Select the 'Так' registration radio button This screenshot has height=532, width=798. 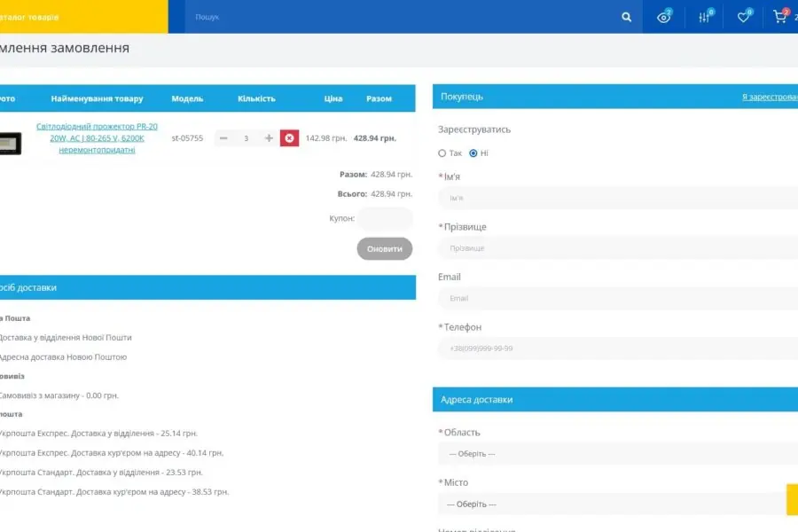click(x=442, y=153)
